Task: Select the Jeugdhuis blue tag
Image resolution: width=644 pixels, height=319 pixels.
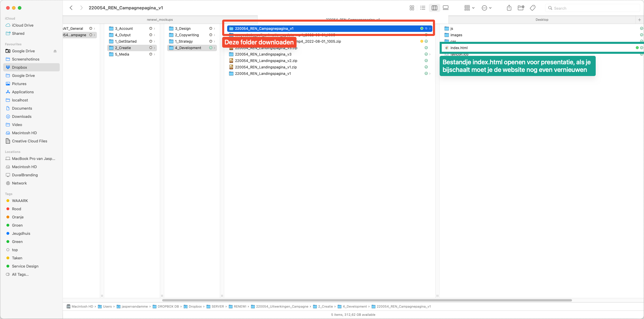Action: click(x=21, y=233)
